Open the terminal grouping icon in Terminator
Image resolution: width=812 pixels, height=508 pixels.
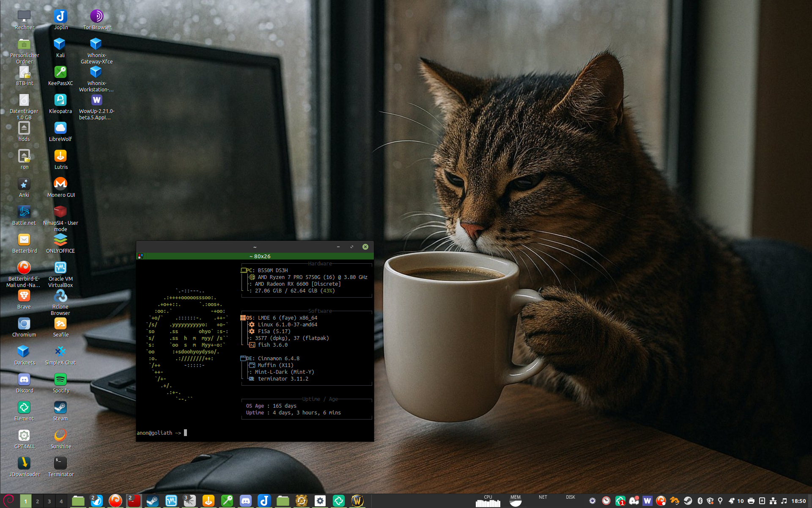(140, 256)
